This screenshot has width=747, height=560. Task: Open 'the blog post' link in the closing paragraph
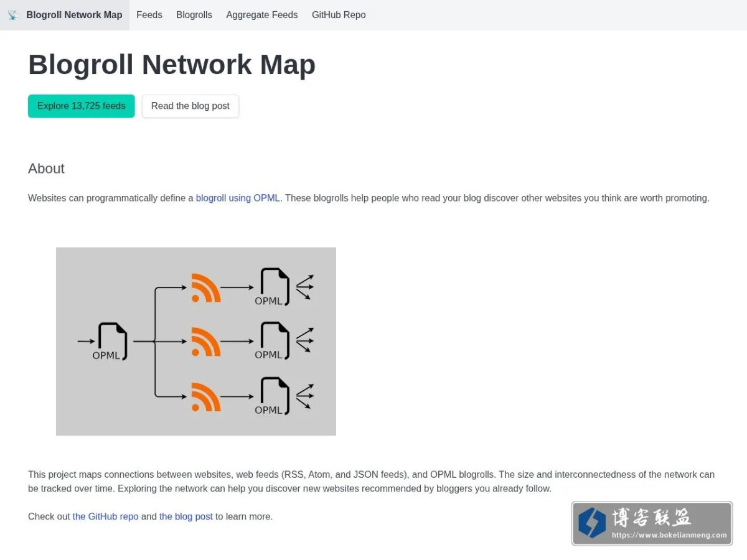click(186, 516)
